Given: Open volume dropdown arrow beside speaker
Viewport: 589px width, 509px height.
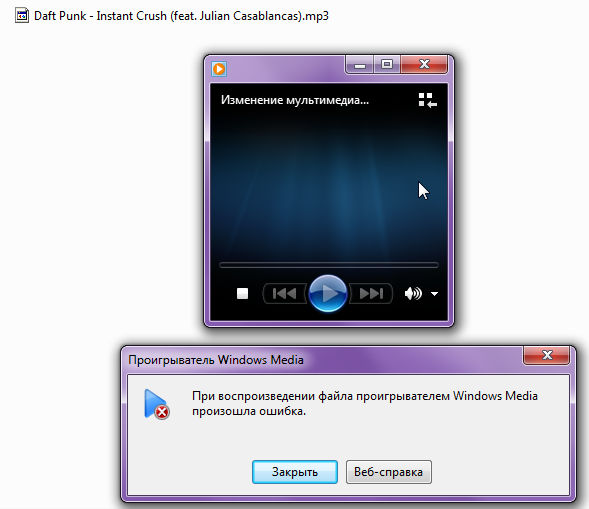Looking at the screenshot, I should point(434,294).
